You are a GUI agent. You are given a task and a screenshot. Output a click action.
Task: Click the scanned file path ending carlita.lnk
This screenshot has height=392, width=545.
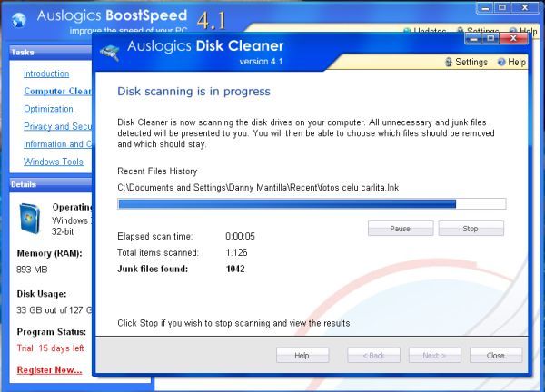pyautogui.click(x=258, y=188)
